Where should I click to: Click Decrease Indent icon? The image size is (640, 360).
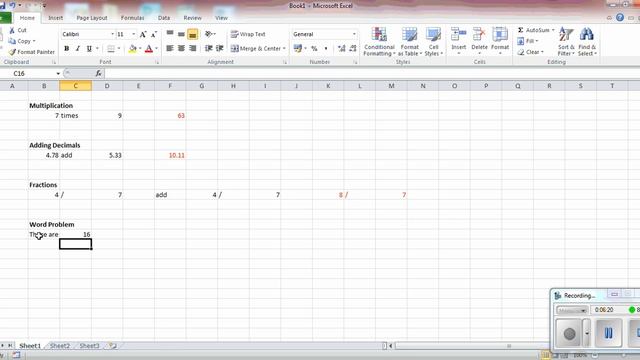pyautogui.click(x=209, y=49)
